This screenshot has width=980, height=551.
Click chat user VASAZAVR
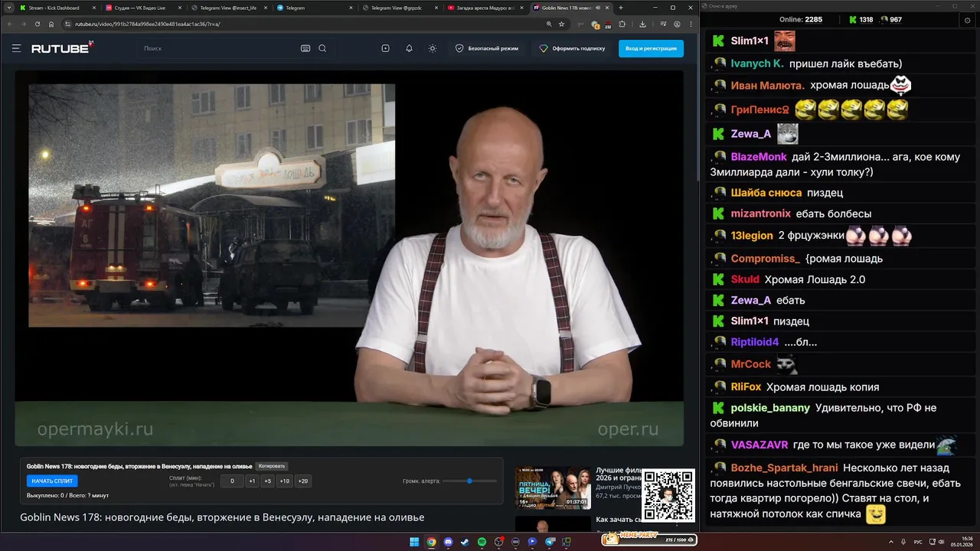pos(759,445)
